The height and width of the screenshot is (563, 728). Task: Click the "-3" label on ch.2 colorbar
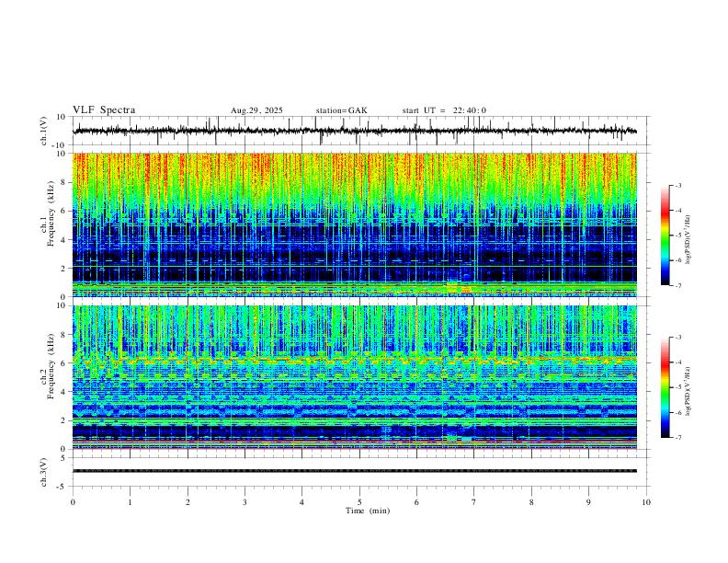[678, 338]
